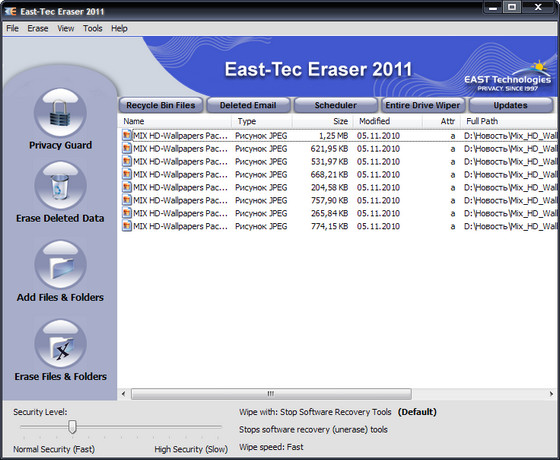
Task: Click the scrollbar left arrow
Action: click(124, 394)
